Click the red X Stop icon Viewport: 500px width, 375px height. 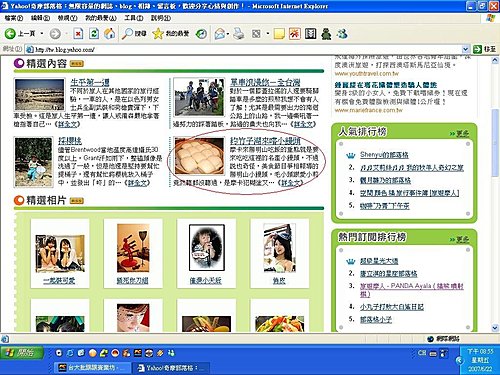click(78, 34)
